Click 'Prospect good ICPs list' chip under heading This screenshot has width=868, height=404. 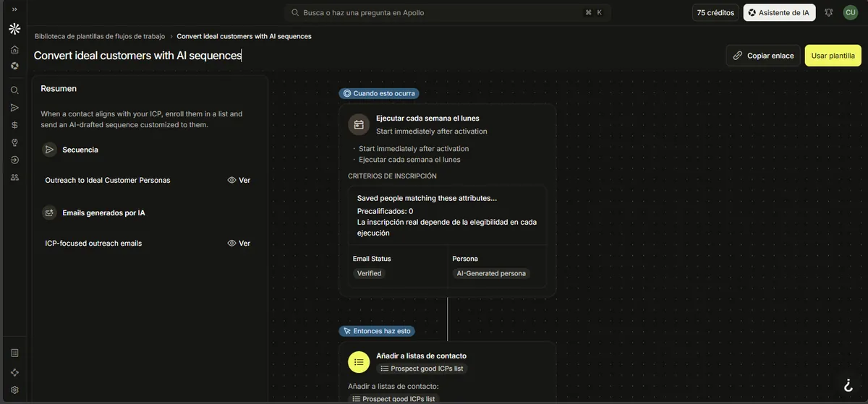pyautogui.click(x=422, y=369)
